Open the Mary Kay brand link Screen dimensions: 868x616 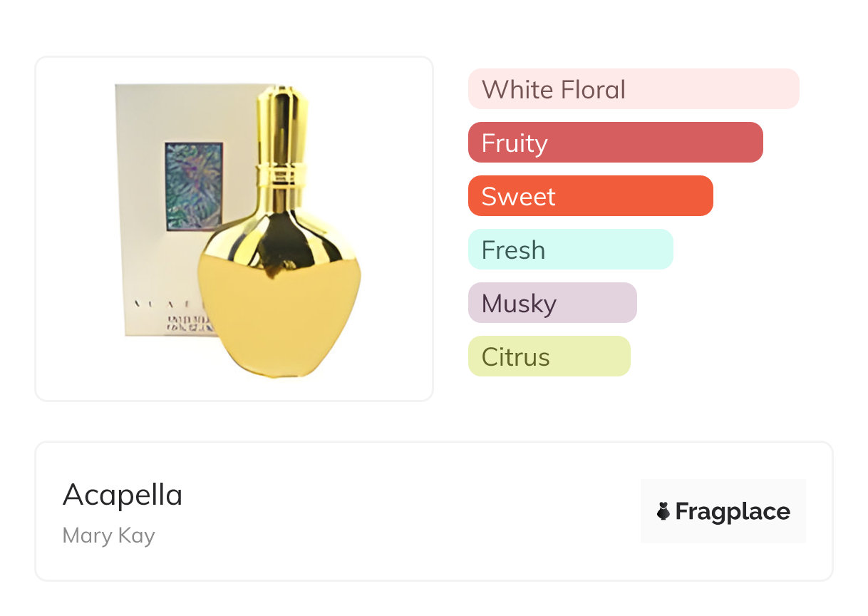pos(109,535)
